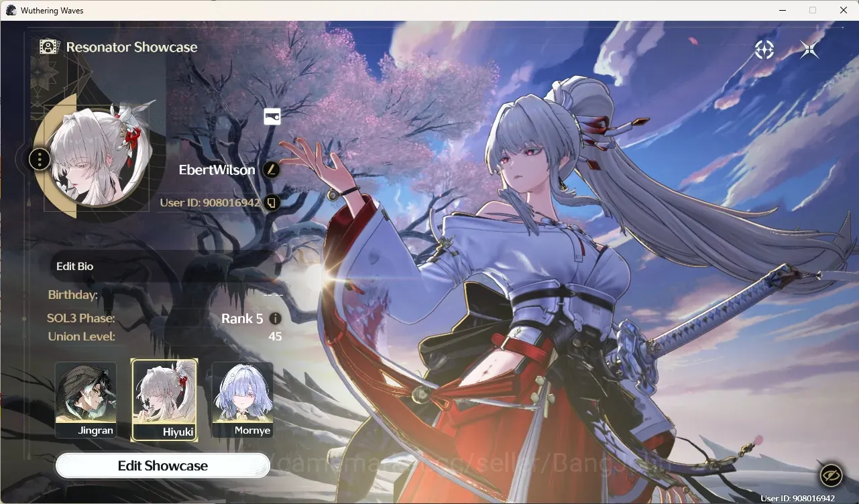Click the Union Level value 45
Screen dimensions: 859x504
275,336
